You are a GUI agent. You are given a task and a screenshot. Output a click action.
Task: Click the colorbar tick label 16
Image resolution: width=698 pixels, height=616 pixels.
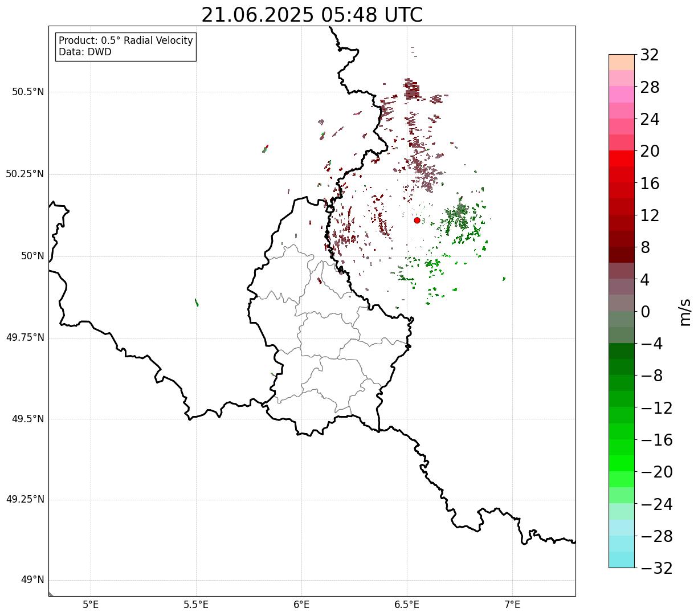pyautogui.click(x=650, y=183)
